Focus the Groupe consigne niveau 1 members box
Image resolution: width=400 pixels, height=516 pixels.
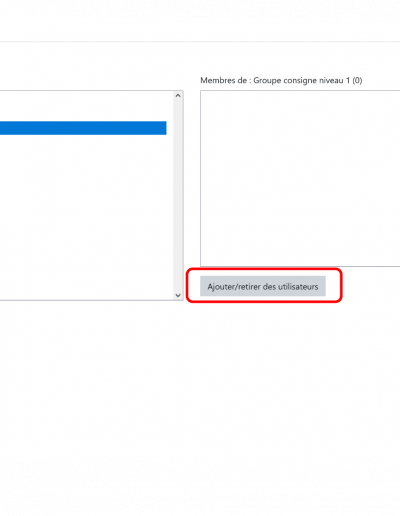pyautogui.click(x=300, y=178)
